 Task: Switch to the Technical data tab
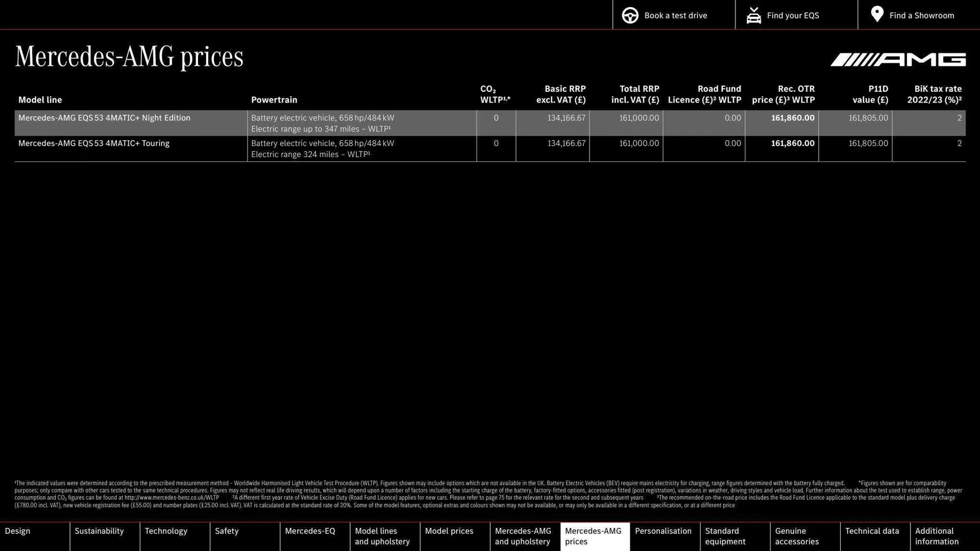coord(872,531)
